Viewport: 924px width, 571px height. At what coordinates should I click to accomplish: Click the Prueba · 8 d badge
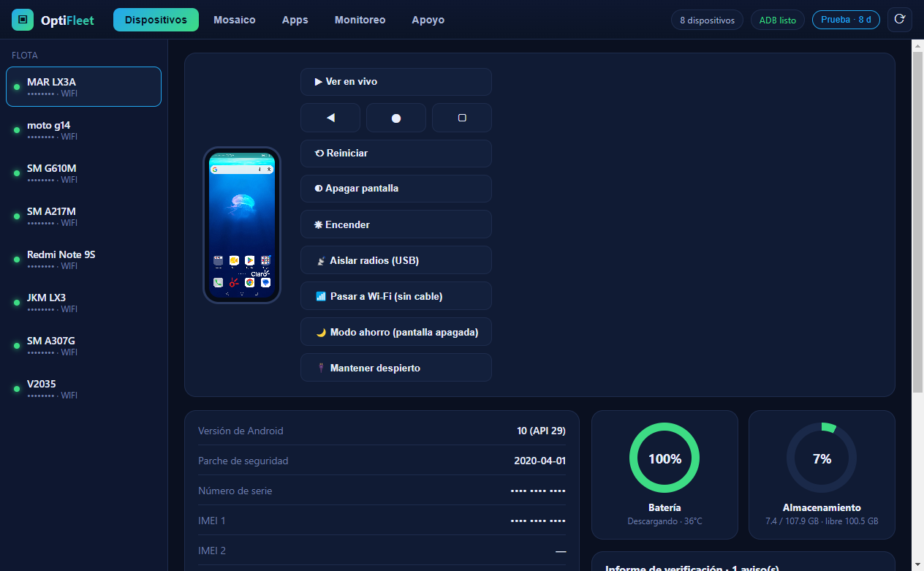tap(846, 20)
